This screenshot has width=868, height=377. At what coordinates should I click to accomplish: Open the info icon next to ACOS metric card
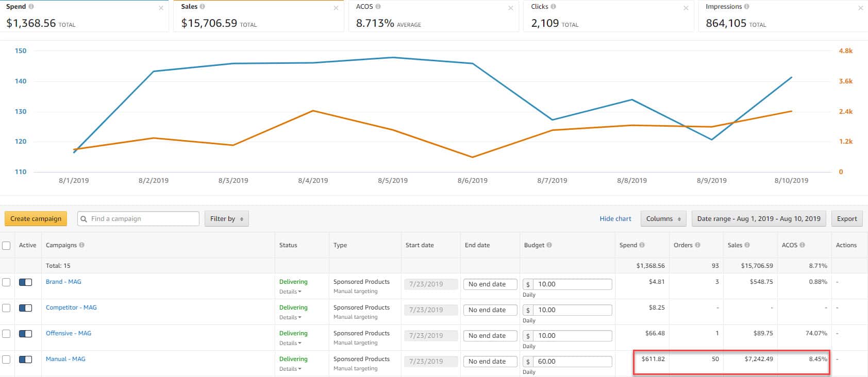[378, 7]
